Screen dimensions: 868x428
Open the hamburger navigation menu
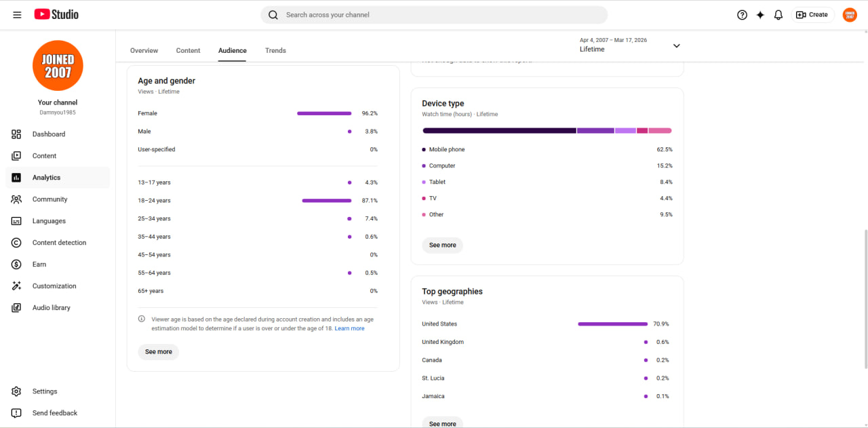coord(17,15)
